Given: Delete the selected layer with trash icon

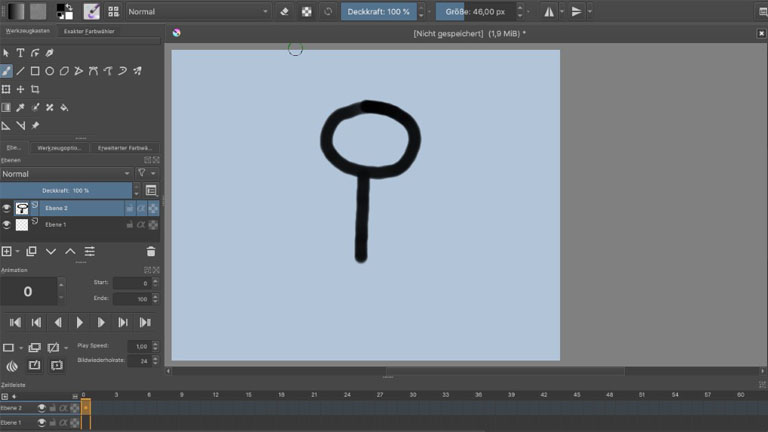Looking at the screenshot, I should click(x=151, y=251).
